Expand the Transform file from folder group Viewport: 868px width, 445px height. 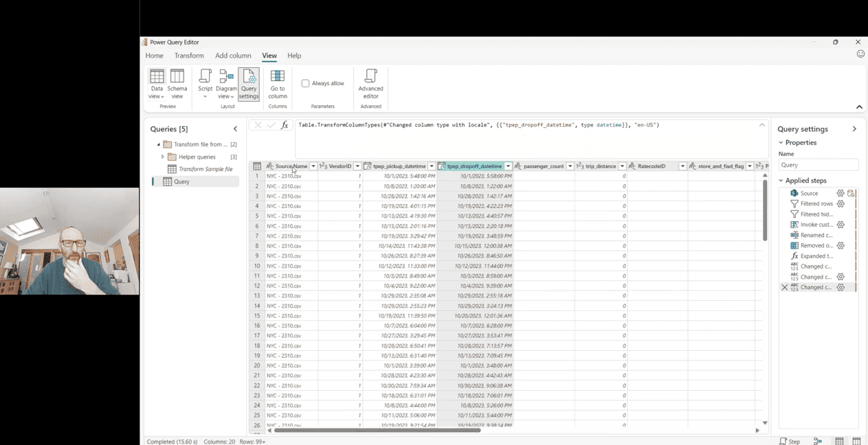(159, 144)
